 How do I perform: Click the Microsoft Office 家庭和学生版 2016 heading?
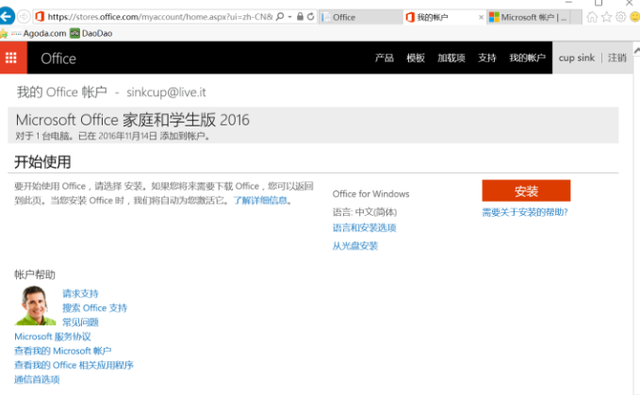tap(133, 120)
